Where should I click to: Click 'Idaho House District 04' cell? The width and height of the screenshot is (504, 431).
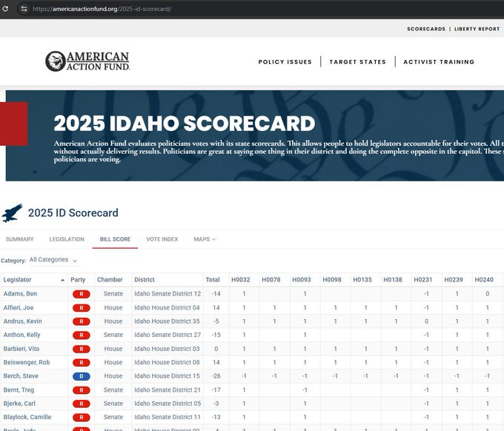tap(167, 307)
